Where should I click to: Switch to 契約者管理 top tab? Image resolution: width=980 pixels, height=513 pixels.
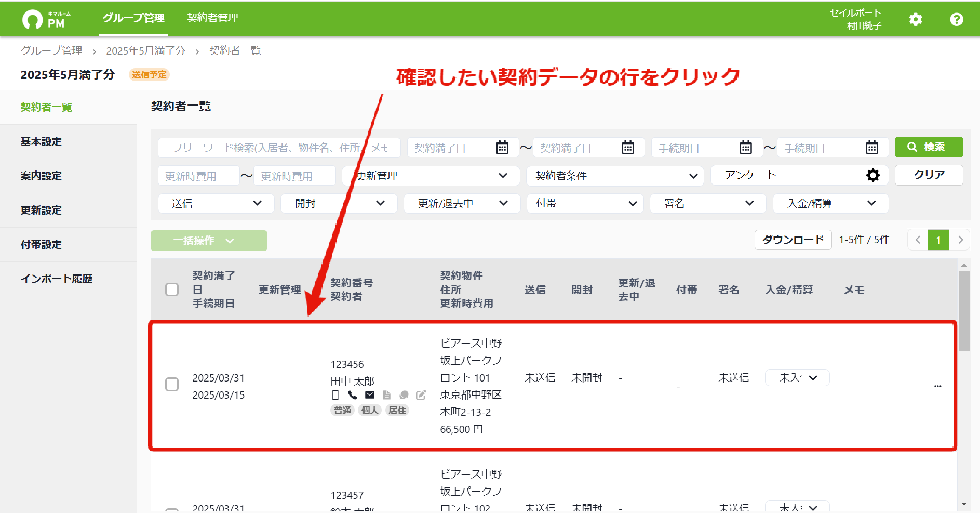(x=212, y=18)
